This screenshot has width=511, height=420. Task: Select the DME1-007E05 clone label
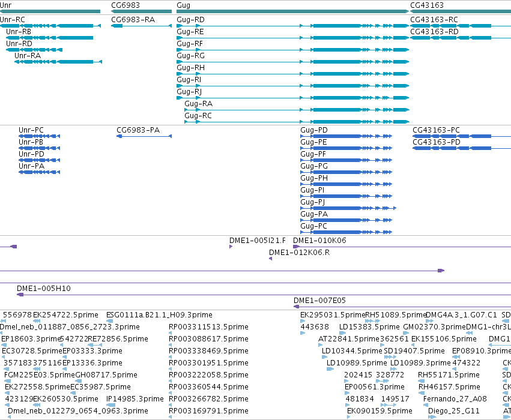coord(319,301)
